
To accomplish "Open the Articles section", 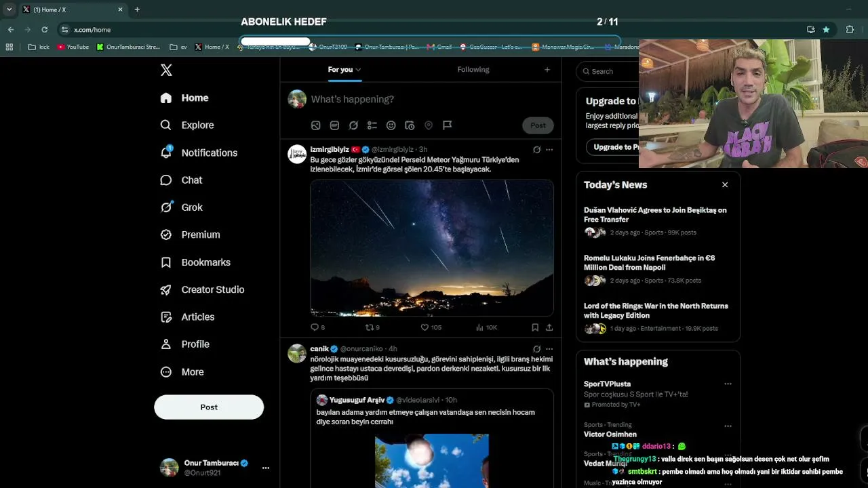I will tap(187, 317).
